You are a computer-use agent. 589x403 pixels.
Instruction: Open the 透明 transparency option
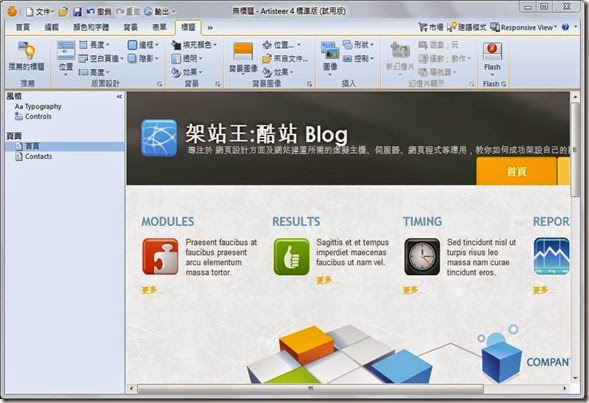pyautogui.click(x=187, y=59)
